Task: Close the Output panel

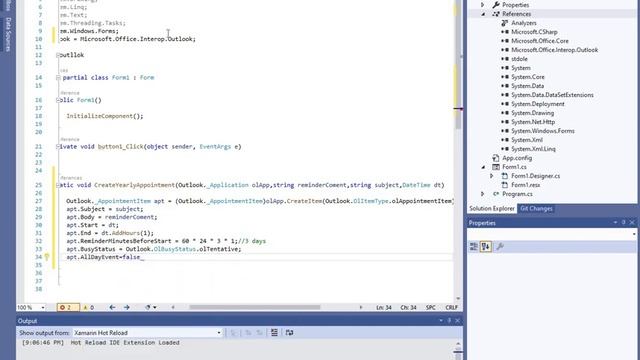Action: point(458,321)
